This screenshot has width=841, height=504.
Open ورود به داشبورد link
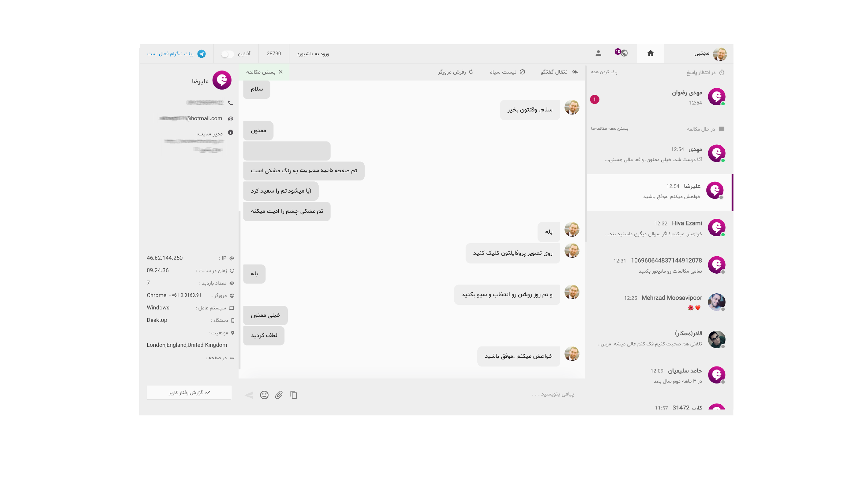pos(313,54)
